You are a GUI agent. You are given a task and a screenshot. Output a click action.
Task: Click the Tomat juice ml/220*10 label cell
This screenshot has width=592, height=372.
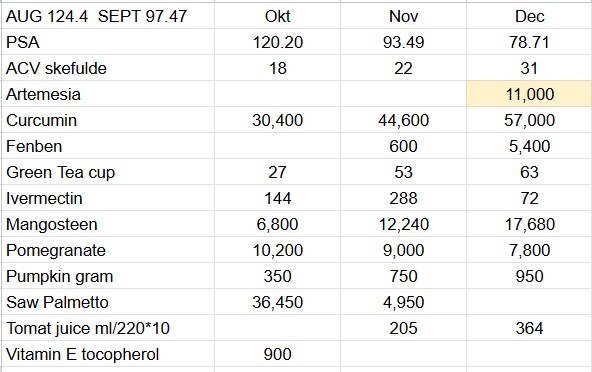pos(108,328)
